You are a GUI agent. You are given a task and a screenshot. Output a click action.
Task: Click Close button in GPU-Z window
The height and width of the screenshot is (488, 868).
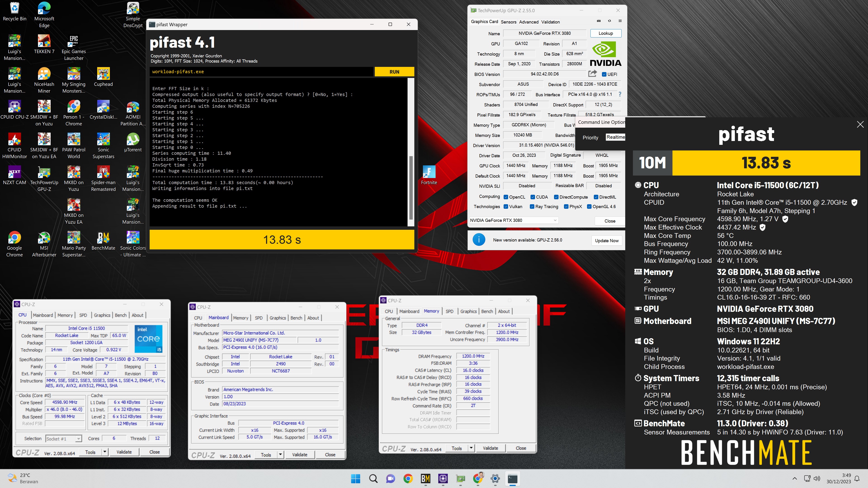[x=610, y=221]
